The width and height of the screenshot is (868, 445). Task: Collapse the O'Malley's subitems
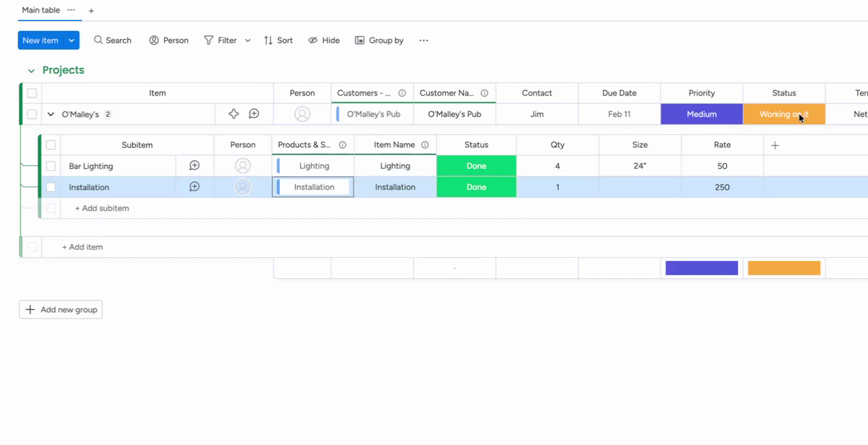pos(51,113)
